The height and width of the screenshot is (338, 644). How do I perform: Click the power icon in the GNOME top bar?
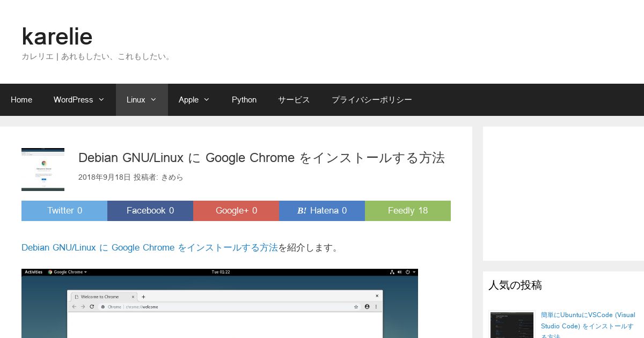407,272
